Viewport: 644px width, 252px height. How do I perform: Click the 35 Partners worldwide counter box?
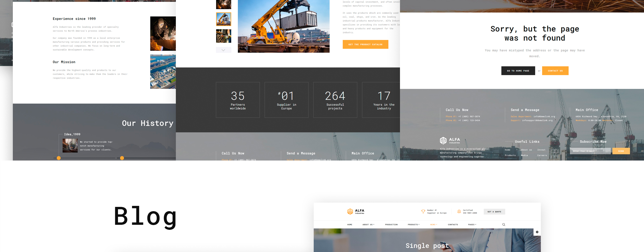click(238, 100)
